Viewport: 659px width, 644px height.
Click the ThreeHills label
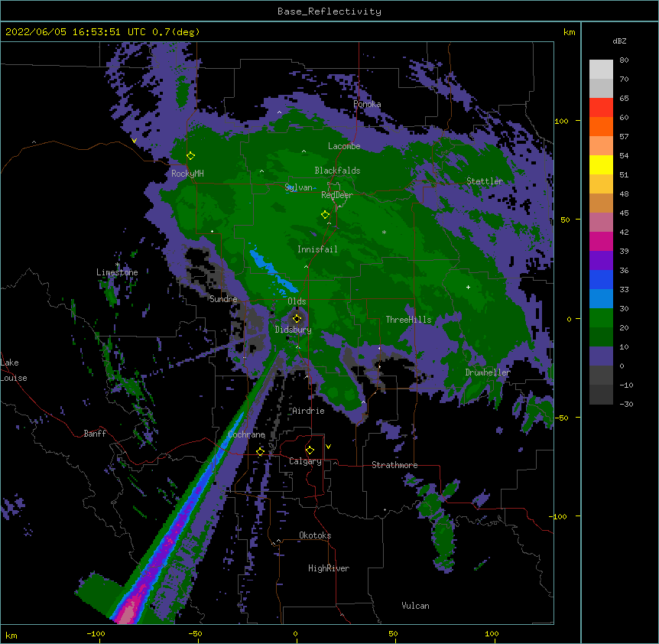click(x=409, y=320)
